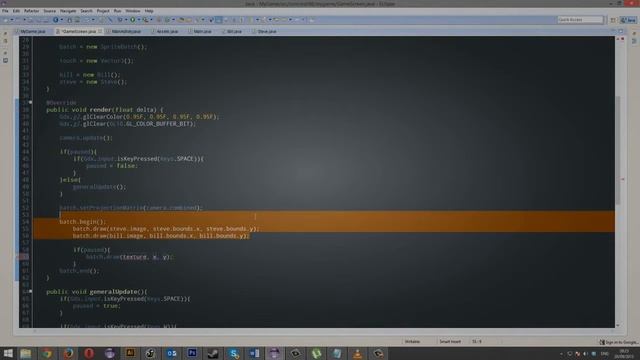Switch to the MyGame.java editor tab

(x=31, y=31)
